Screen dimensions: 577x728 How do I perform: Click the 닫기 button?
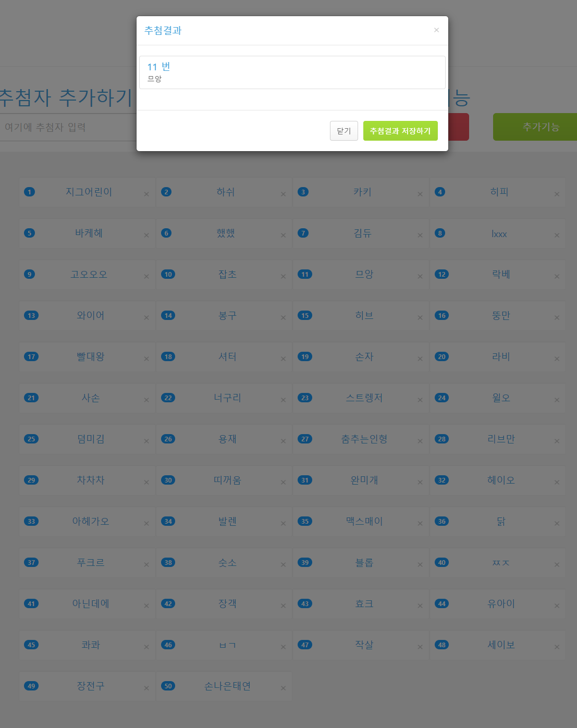coord(343,131)
